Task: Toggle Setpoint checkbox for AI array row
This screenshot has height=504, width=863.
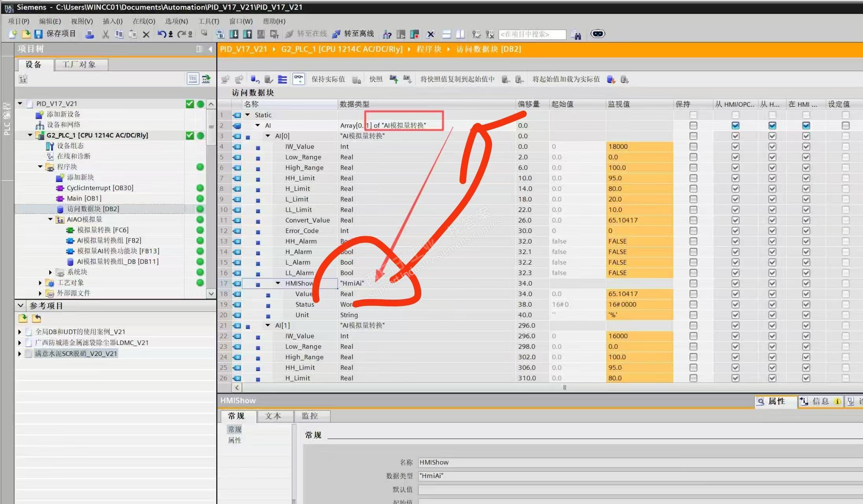Action: [845, 126]
